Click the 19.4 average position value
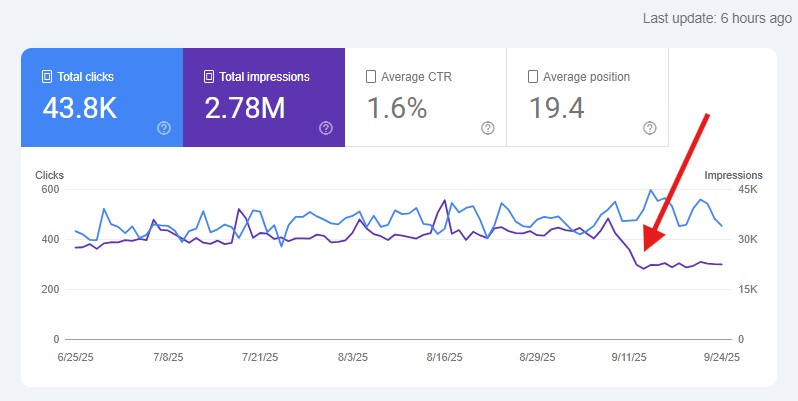The height and width of the screenshot is (401, 798). coord(557,108)
